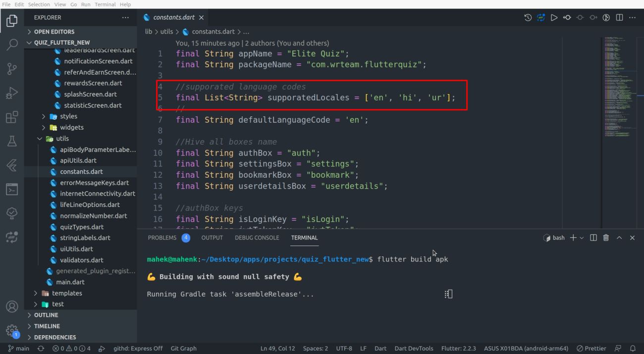
Task: Click Git Graph in status bar
Action: pyautogui.click(x=183, y=349)
